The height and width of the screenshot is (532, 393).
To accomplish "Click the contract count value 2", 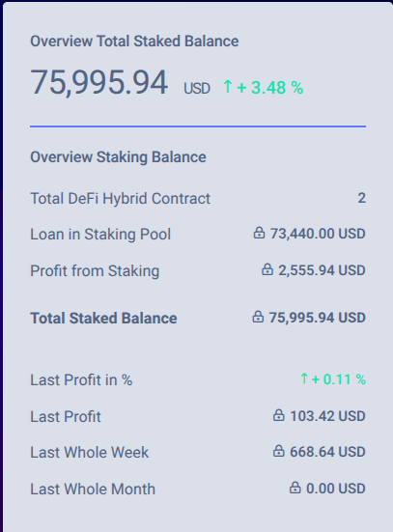I will (x=362, y=198).
